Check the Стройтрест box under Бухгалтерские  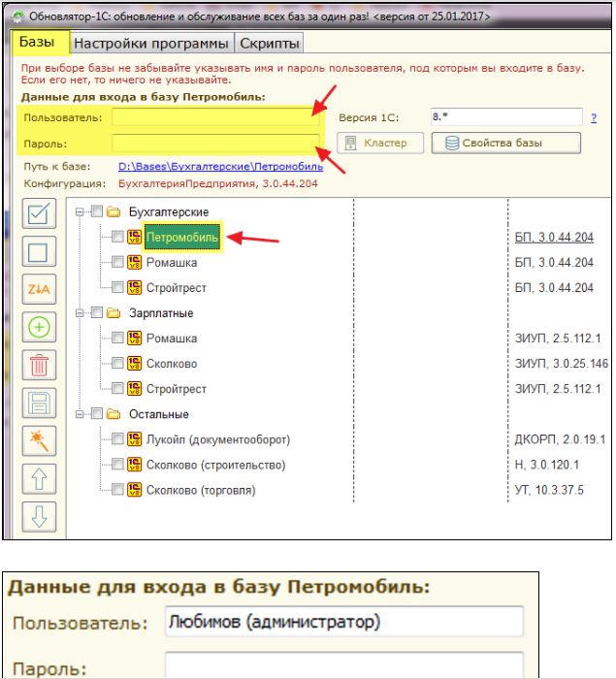pos(117,287)
